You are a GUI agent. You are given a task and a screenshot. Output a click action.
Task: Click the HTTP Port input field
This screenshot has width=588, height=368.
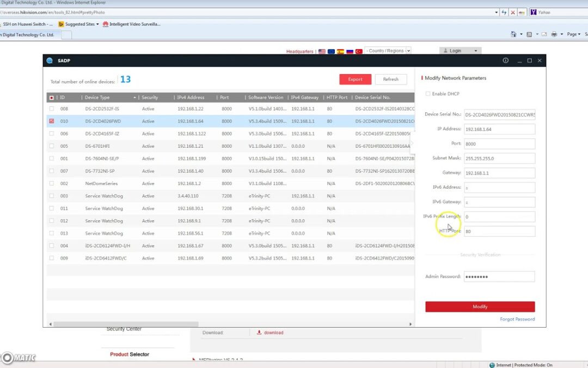click(499, 231)
